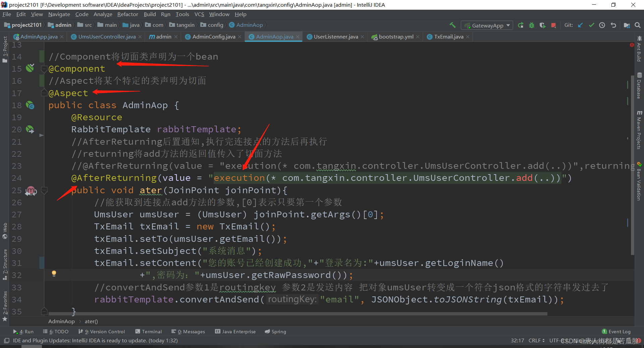Open the Navigate menu
644x348 pixels.
coord(59,14)
